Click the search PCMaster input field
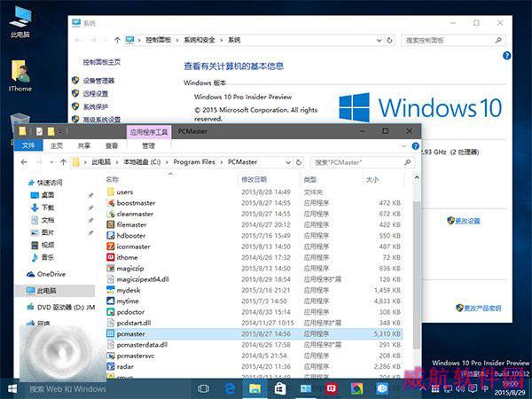The height and width of the screenshot is (399, 532). click(362, 162)
